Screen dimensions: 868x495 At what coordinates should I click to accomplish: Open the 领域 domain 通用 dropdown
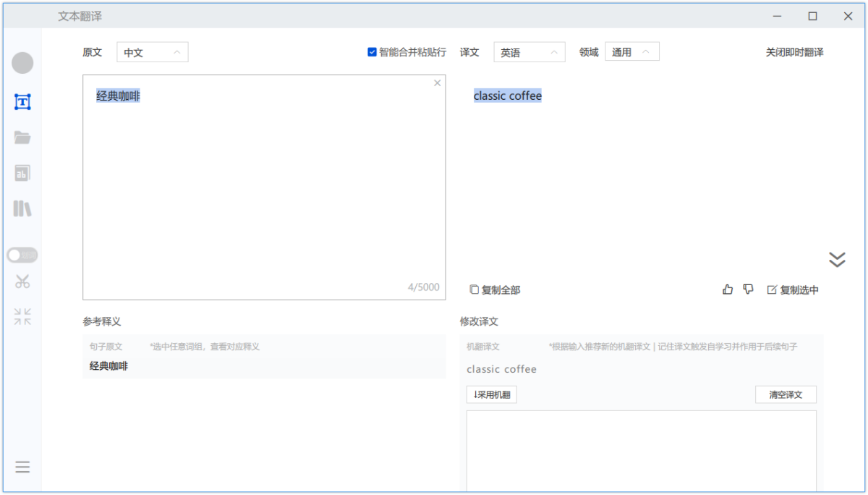point(631,52)
